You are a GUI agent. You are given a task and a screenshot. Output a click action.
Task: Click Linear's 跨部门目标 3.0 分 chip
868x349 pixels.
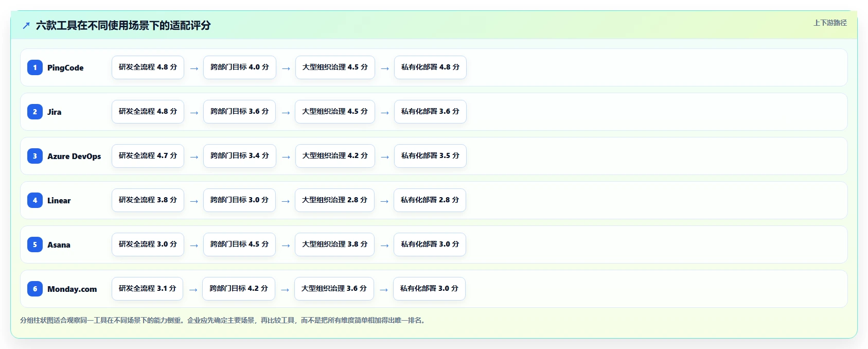pyautogui.click(x=239, y=200)
